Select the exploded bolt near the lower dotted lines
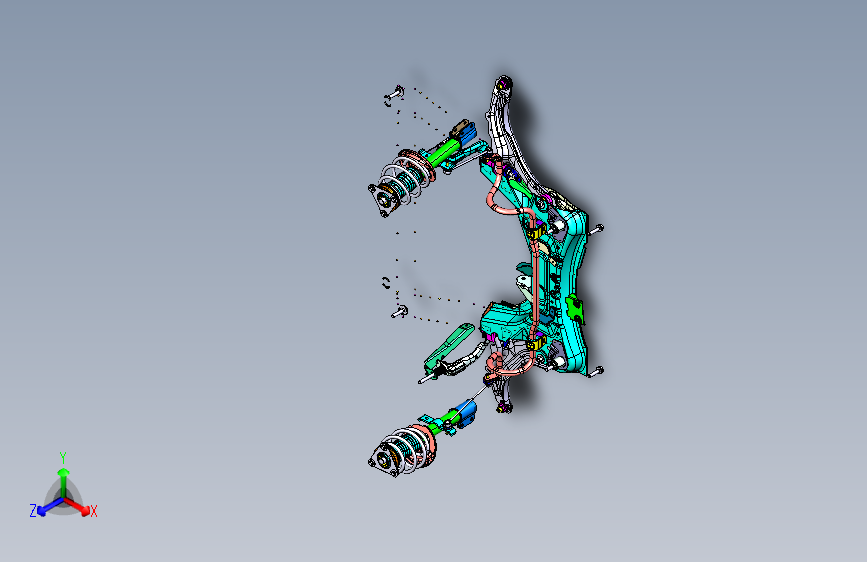 400,312
